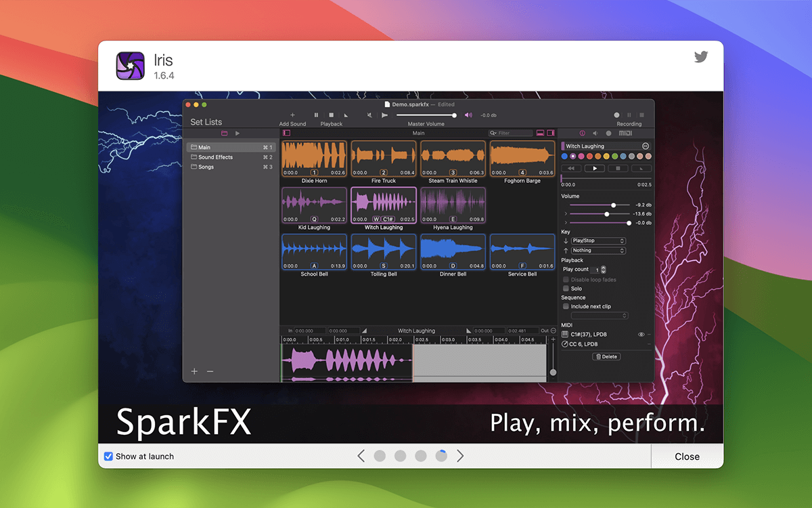The width and height of the screenshot is (812, 508).
Task: Click the folder icon under Set Lists
Action: (x=225, y=133)
